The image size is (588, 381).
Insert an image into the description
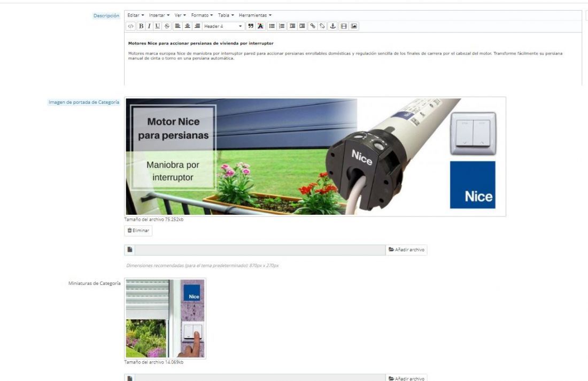(x=354, y=26)
